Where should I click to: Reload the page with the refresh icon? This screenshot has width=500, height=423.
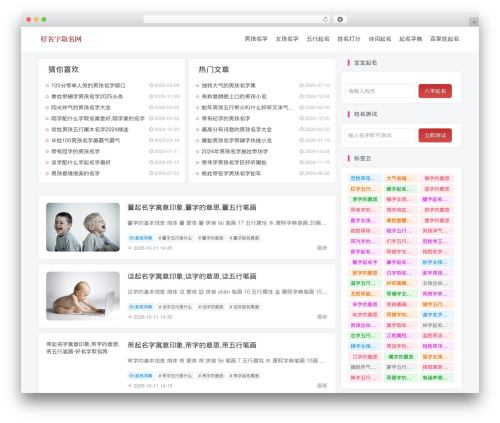click(x=325, y=20)
